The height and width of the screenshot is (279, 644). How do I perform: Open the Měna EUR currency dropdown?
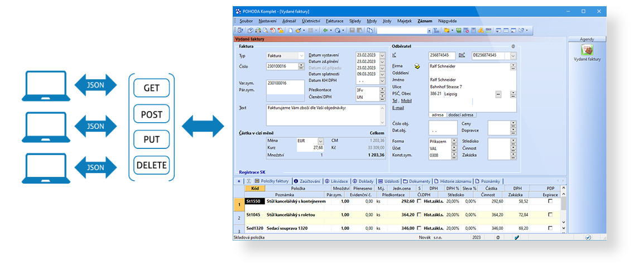321,141
